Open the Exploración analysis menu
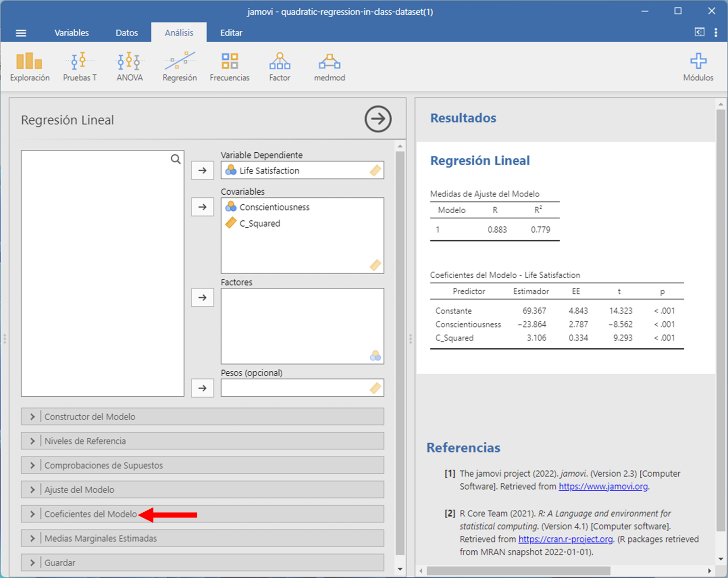The height and width of the screenshot is (578, 728). [x=29, y=67]
